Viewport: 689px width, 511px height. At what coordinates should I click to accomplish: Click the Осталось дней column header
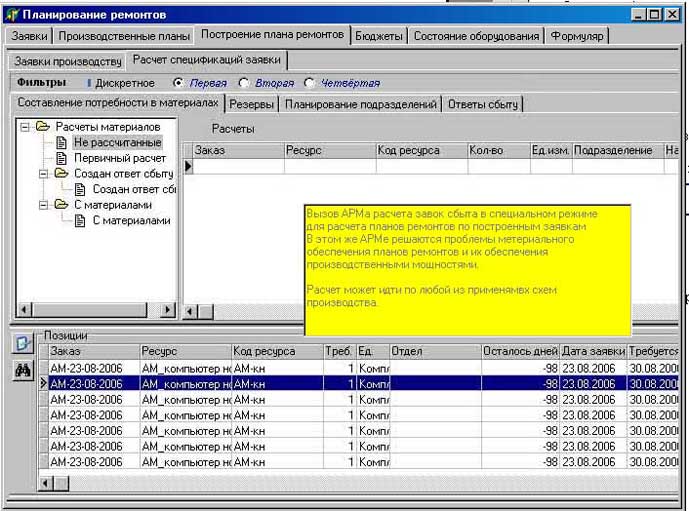[x=520, y=351]
